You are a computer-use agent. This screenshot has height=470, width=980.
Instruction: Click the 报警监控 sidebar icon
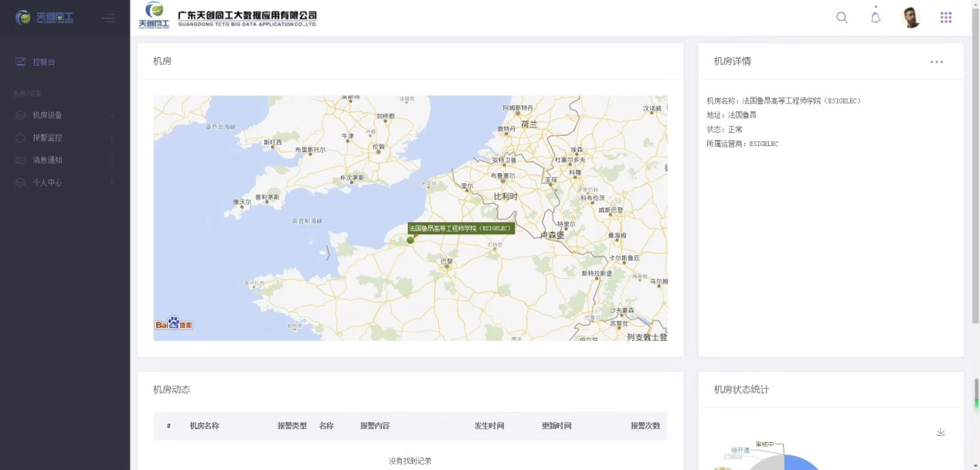tap(21, 138)
